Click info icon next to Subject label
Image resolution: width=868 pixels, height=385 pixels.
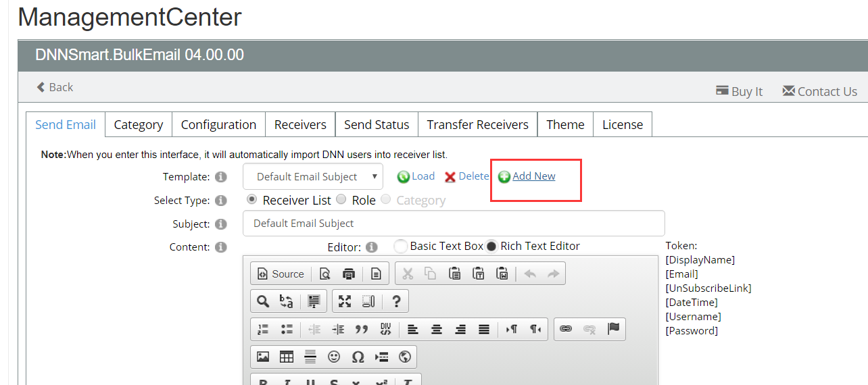point(220,224)
